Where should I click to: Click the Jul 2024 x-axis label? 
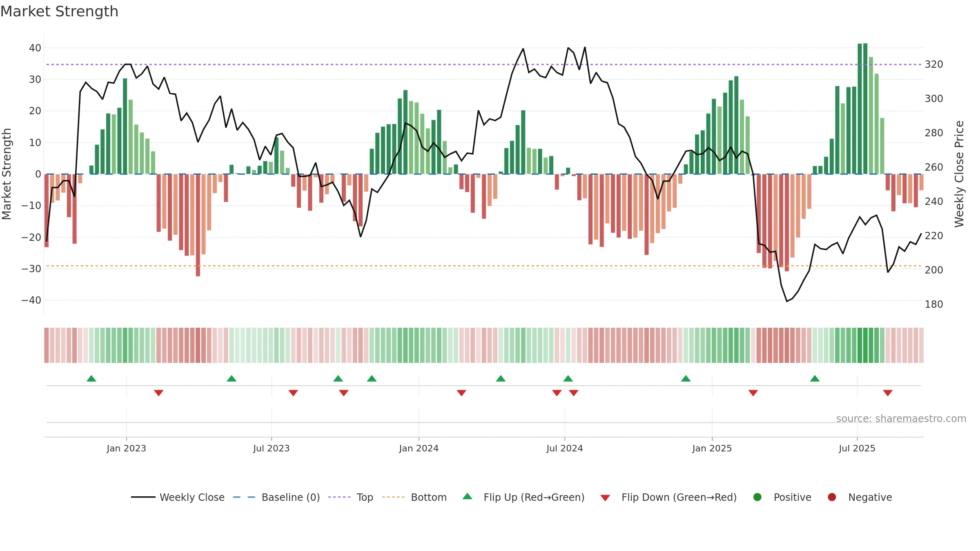tap(565, 448)
